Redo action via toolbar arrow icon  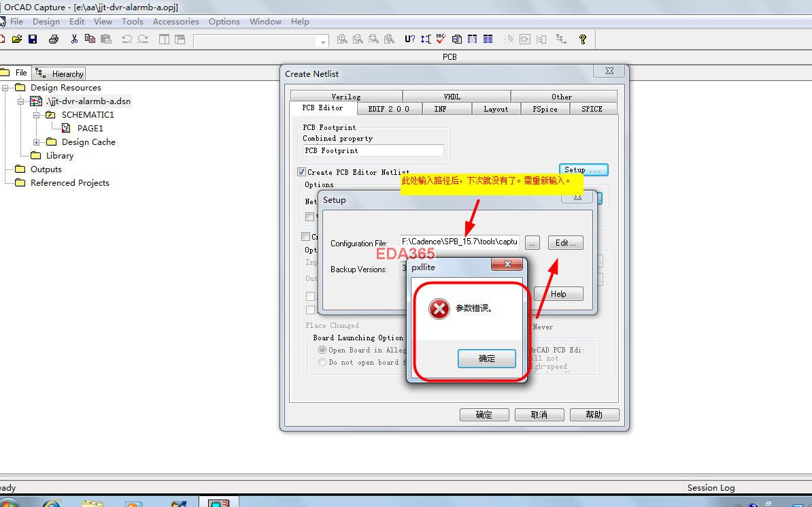(x=143, y=39)
